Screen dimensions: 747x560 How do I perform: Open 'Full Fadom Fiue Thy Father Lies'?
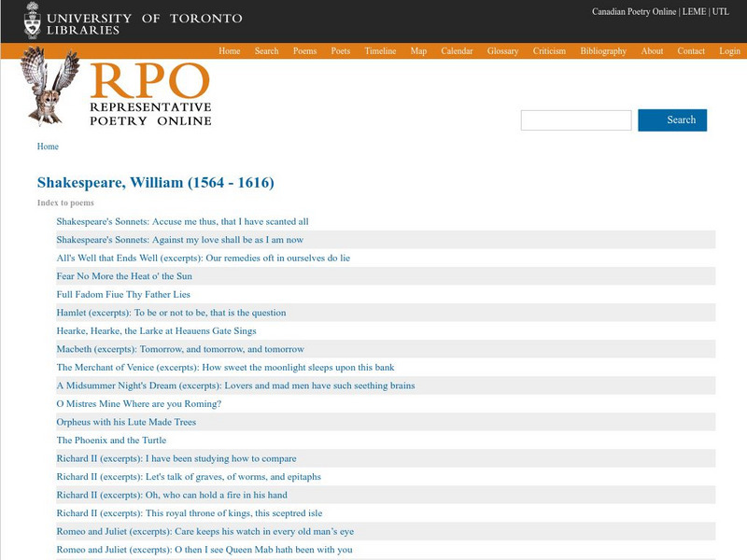point(123,294)
